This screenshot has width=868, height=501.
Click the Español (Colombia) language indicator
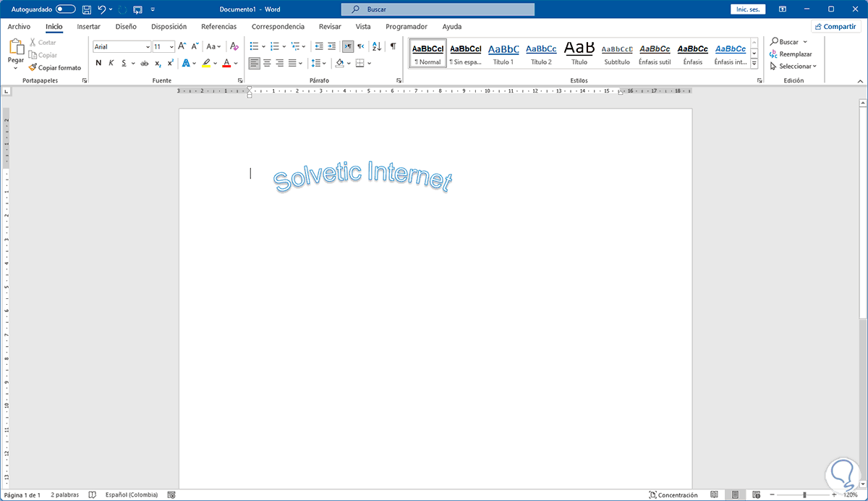click(132, 495)
